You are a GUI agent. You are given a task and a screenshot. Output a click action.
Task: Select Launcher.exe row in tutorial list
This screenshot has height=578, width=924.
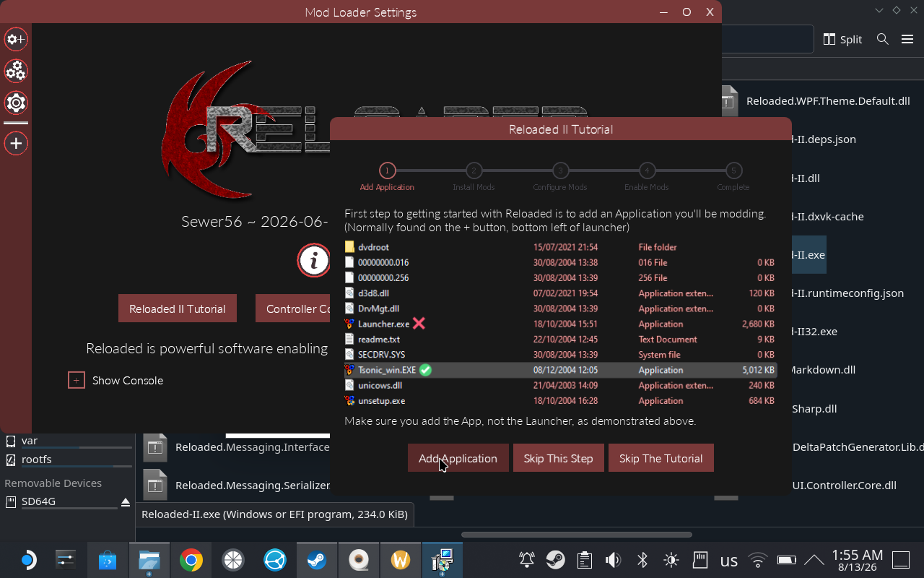click(560, 324)
